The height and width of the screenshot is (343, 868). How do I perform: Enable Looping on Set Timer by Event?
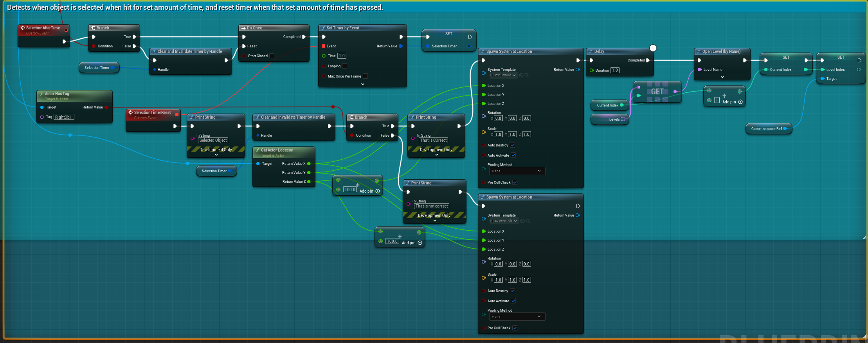pos(345,66)
